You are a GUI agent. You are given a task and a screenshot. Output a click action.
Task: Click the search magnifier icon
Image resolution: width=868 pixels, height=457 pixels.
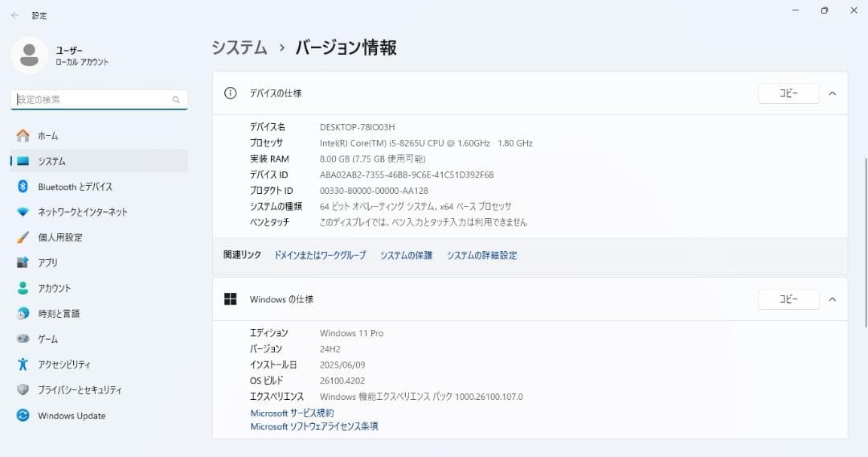pyautogui.click(x=176, y=100)
